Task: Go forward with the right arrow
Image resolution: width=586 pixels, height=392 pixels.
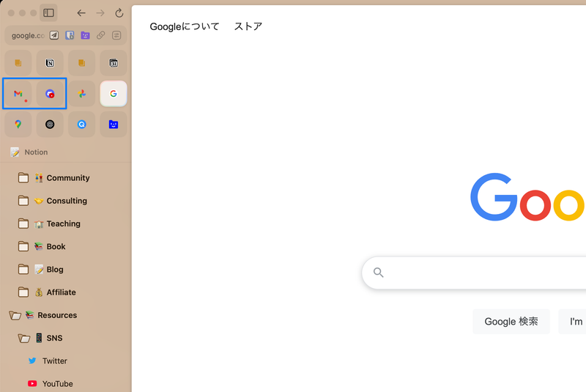Action: click(100, 13)
